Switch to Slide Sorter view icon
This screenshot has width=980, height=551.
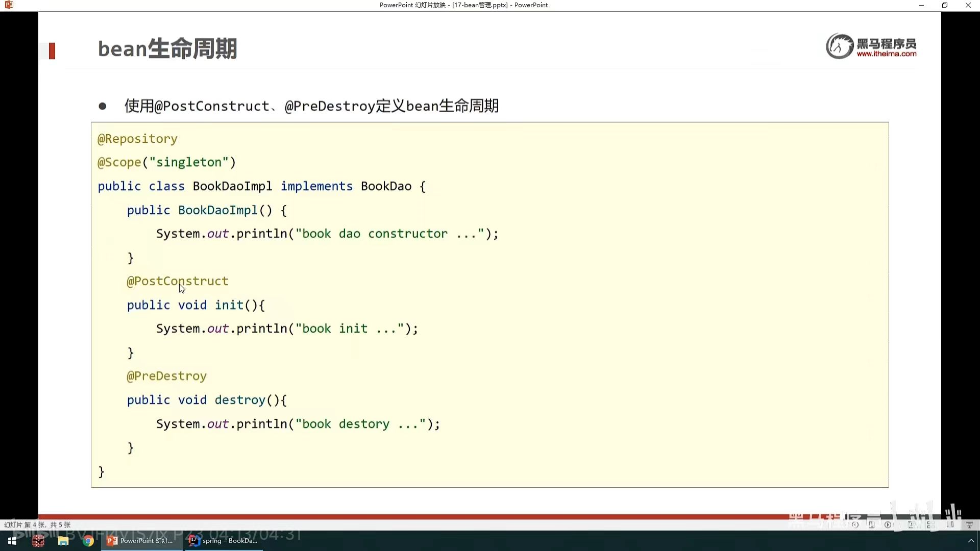click(931, 524)
